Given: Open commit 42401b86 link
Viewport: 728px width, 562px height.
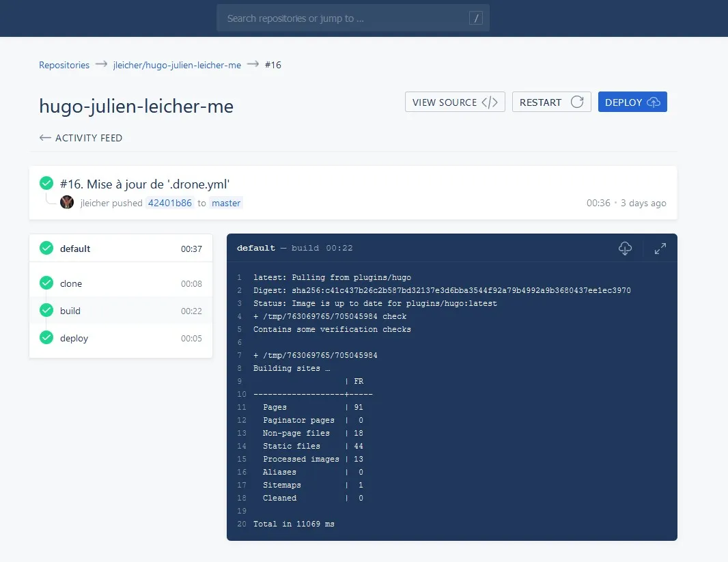Looking at the screenshot, I should (170, 203).
